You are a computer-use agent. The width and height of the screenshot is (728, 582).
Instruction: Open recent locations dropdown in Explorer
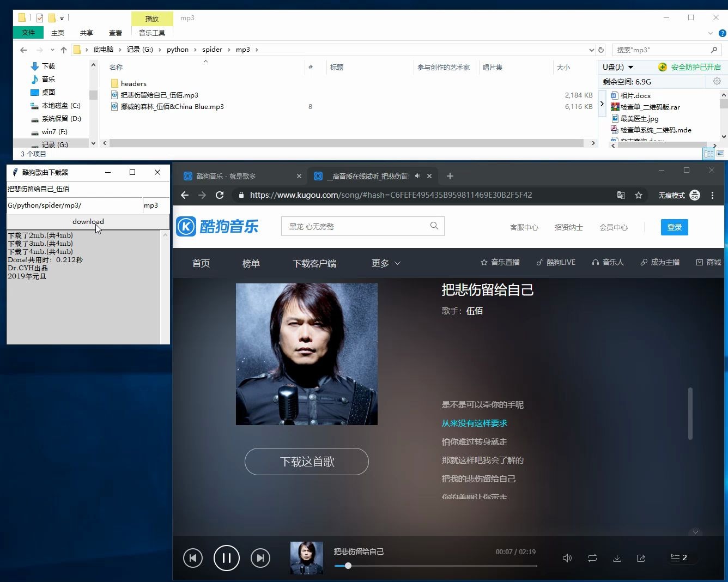click(x=52, y=50)
